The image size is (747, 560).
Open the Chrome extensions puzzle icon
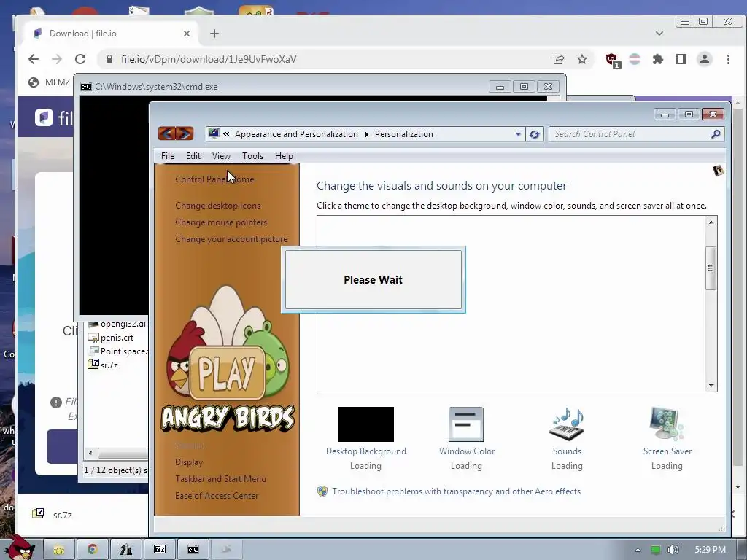(658, 59)
